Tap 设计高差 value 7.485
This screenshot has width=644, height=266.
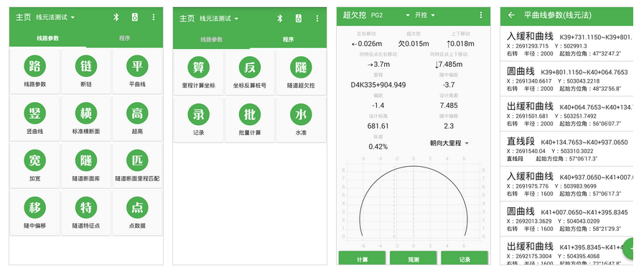pyautogui.click(x=449, y=105)
